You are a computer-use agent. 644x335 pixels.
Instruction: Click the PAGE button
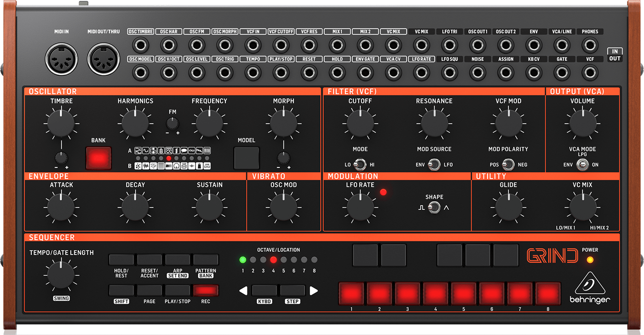pyautogui.click(x=149, y=290)
